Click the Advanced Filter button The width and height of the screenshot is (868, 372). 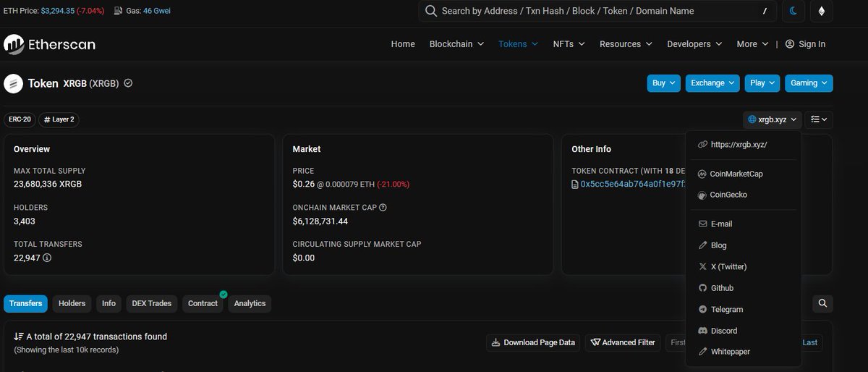click(x=624, y=342)
